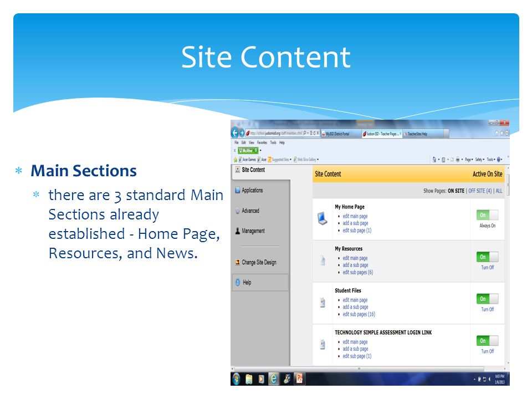Click the vertical scrollbar thumb
Viewport: 532px width, 399px height.
508,185
